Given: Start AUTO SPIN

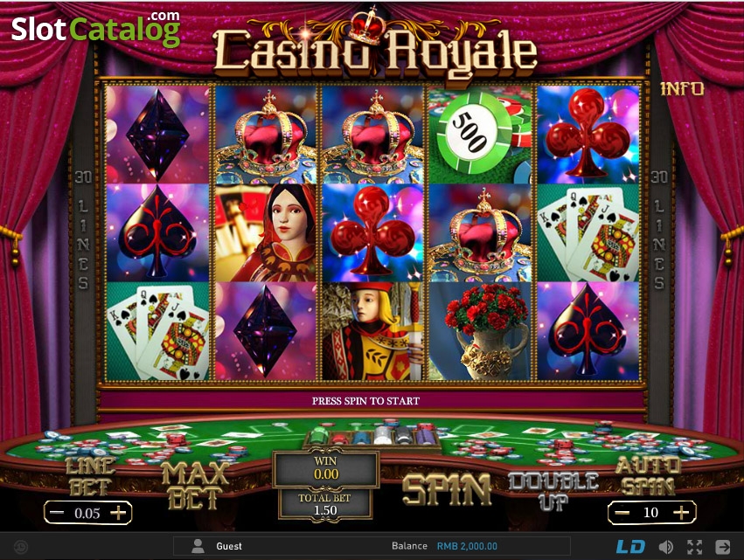Looking at the screenshot, I should coord(648,476).
